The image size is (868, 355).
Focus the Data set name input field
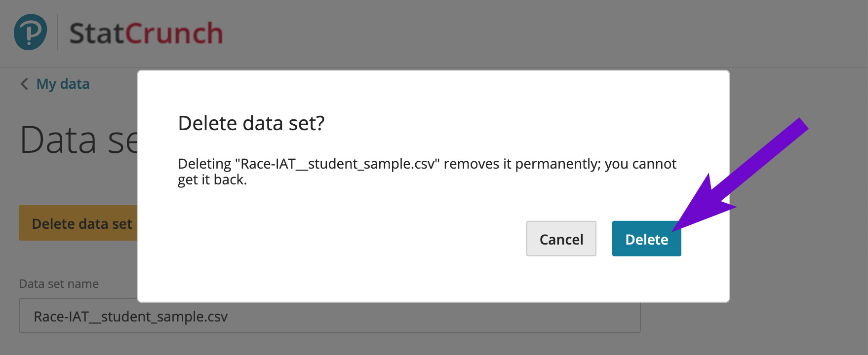tap(330, 316)
